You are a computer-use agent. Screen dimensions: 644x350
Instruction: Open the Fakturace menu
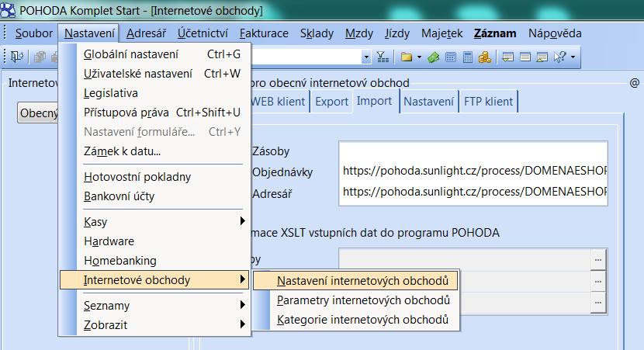click(264, 33)
